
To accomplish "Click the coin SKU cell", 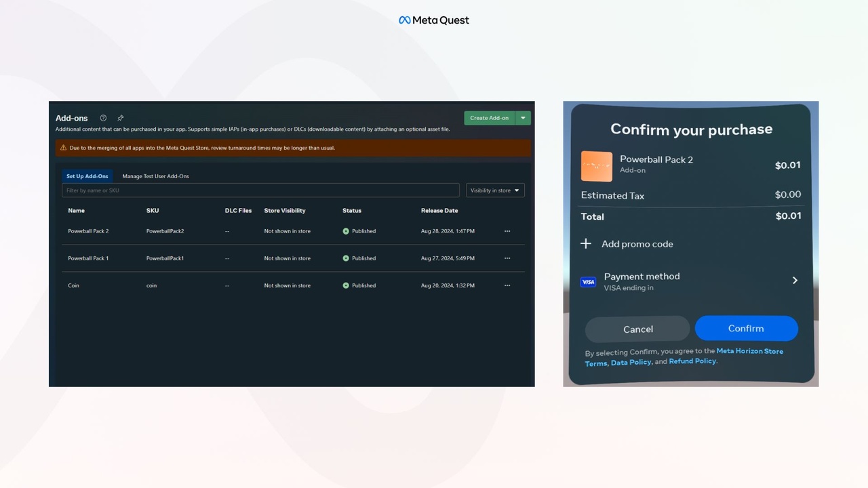I will click(151, 285).
